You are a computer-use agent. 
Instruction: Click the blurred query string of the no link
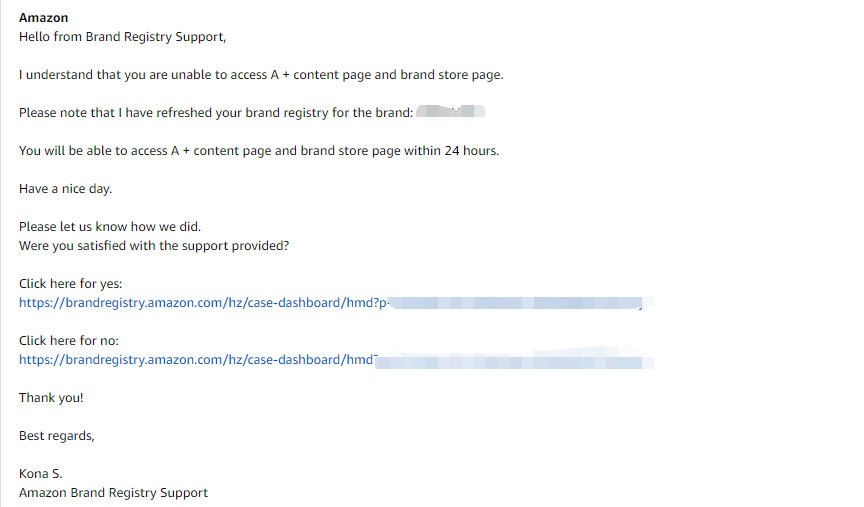(514, 361)
